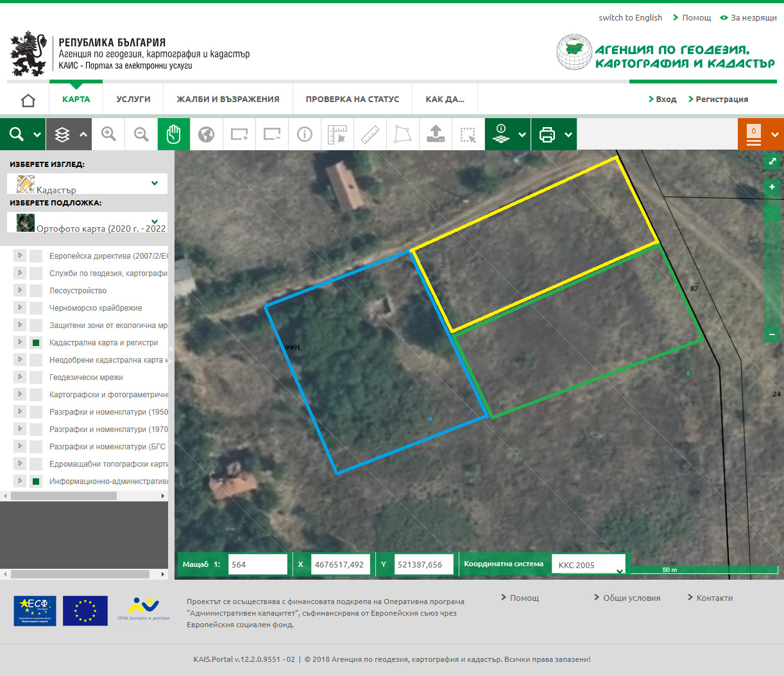The width and height of the screenshot is (784, 676).
Task: Expand the Черноморско крайбрежие layer tree node
Action: point(20,308)
